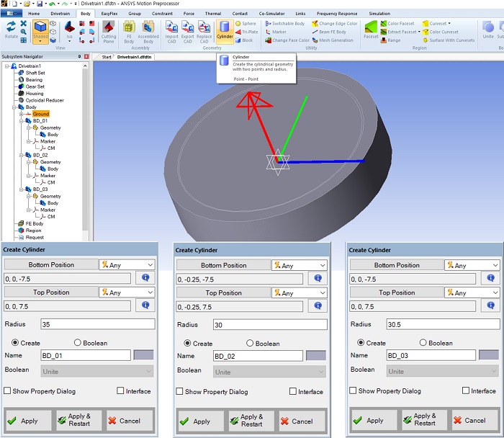Click Surface With Curvesets

click(449, 40)
